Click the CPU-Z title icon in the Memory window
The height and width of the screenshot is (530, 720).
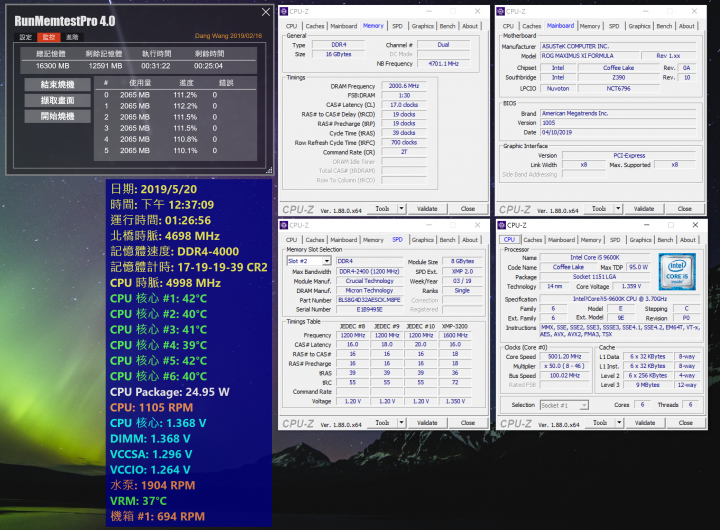[x=284, y=11]
